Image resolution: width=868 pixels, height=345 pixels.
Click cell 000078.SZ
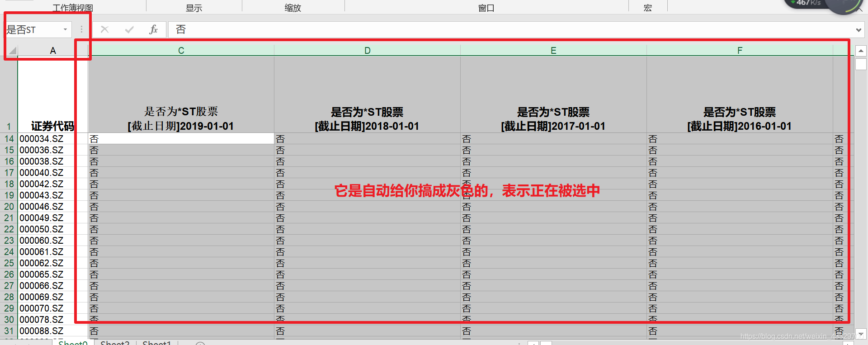[53, 319]
